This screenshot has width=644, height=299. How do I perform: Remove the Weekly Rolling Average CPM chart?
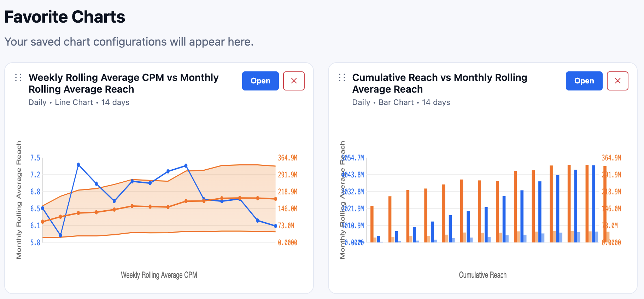tap(294, 81)
